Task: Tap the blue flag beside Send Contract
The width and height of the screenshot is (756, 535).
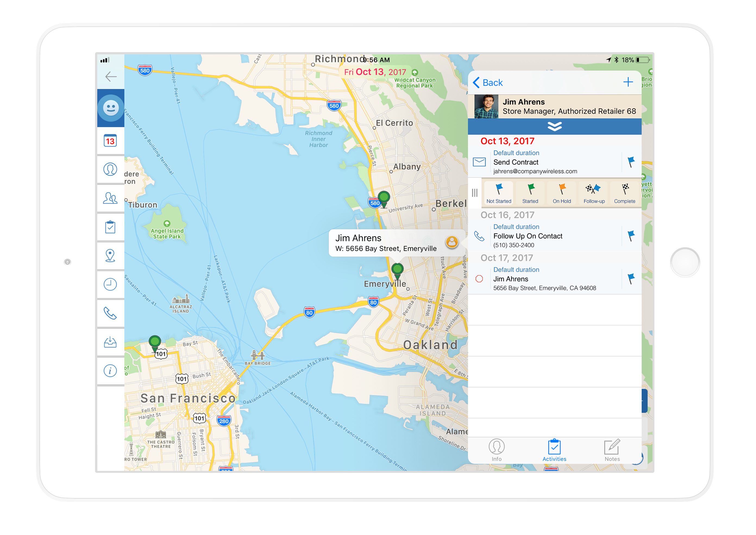Action: pos(631,162)
